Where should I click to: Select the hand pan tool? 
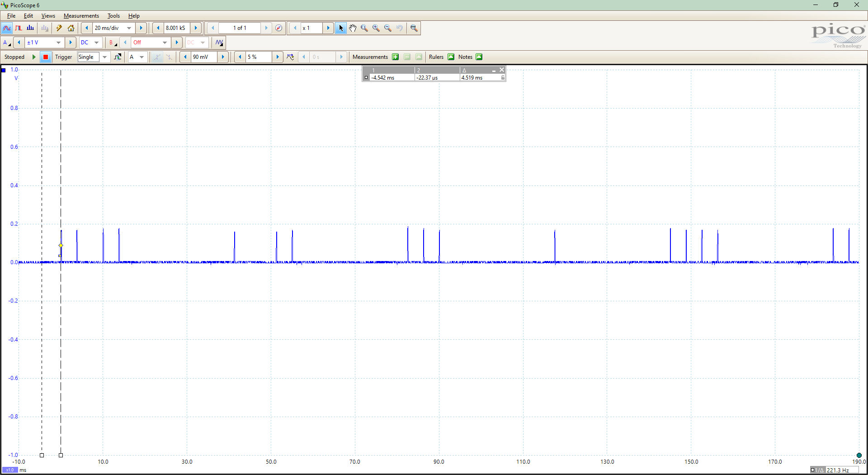pos(353,28)
